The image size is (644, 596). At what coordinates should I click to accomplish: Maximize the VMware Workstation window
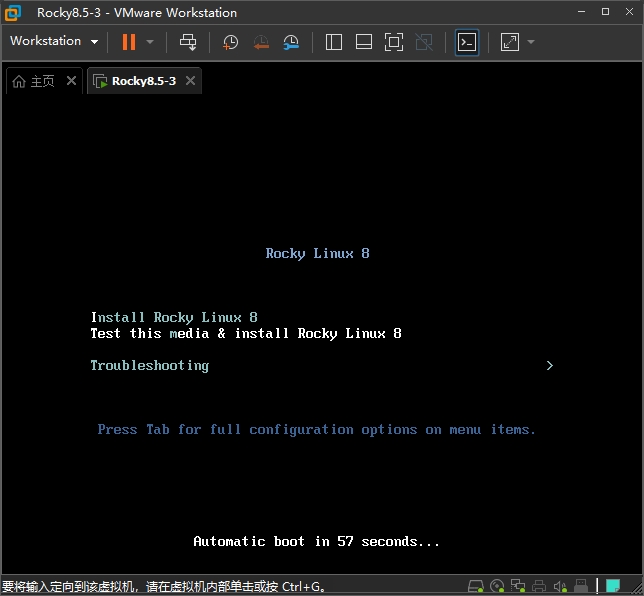pyautogui.click(x=605, y=12)
